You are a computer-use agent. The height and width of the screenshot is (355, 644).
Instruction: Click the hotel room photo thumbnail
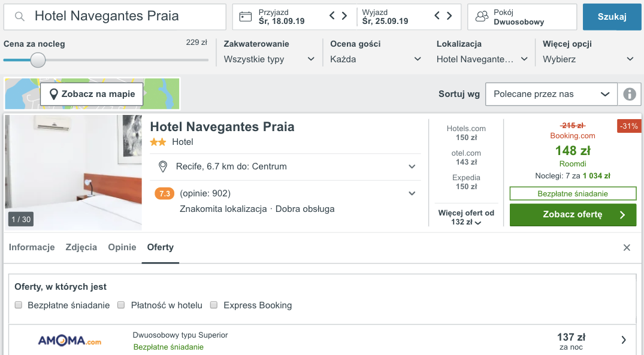point(72,172)
